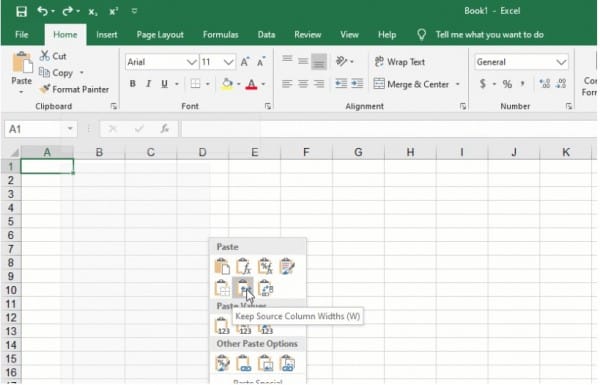The width and height of the screenshot is (600, 385).
Task: Apply Percent Style
Action: tap(507, 84)
